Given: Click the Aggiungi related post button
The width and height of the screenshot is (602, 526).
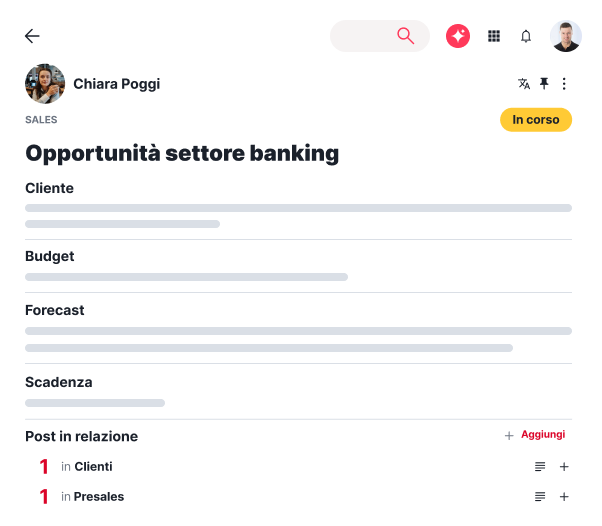Looking at the screenshot, I should pos(536,435).
